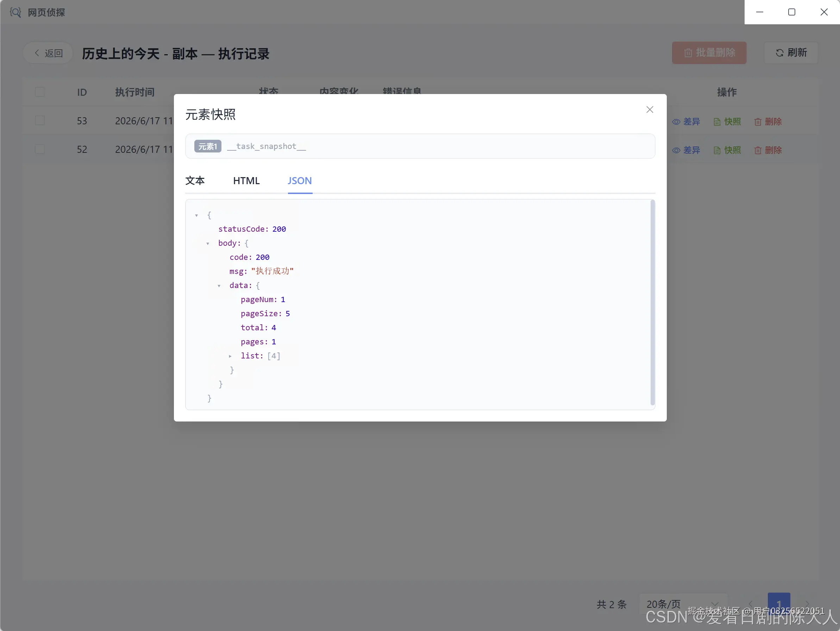Click 删除 for record 52
Image resolution: width=840 pixels, height=631 pixels.
point(768,150)
